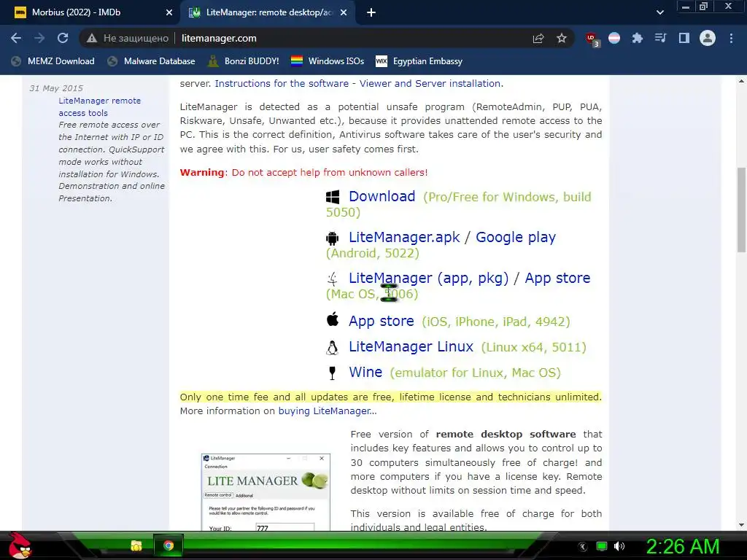
Task: Click the Windows logo beside Download
Action: [333, 197]
